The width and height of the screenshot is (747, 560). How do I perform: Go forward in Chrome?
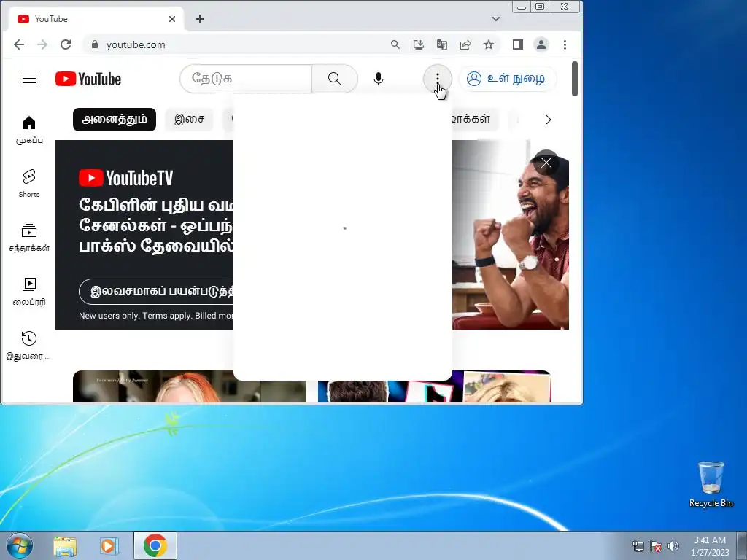coord(42,44)
